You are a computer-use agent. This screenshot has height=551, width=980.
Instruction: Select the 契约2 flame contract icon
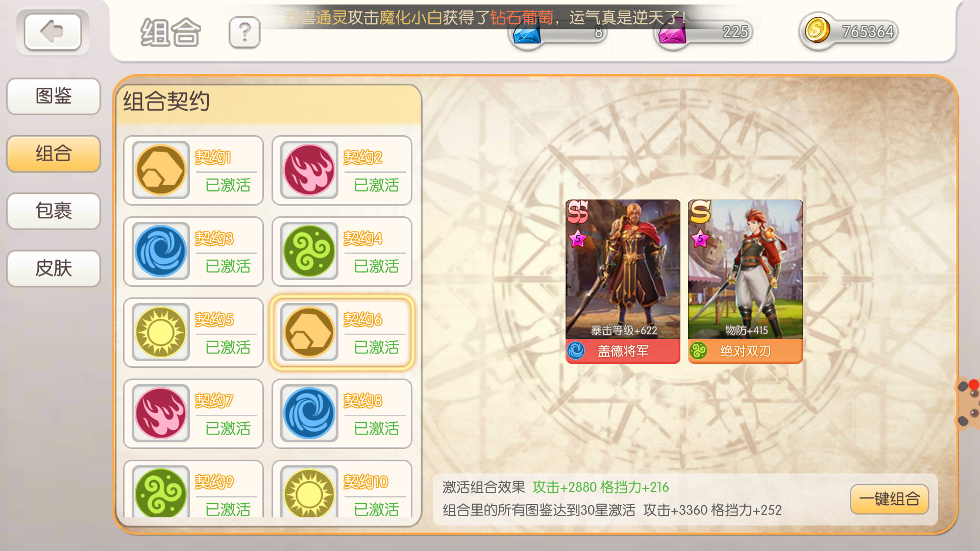click(x=309, y=170)
